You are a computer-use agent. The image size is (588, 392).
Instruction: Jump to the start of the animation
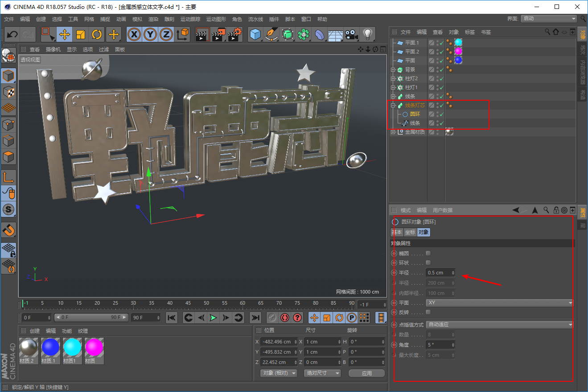click(172, 318)
